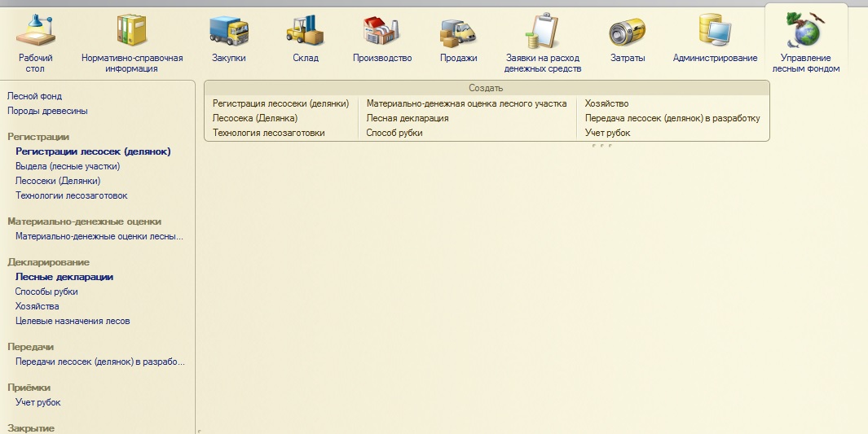Image resolution: width=868 pixels, height=434 pixels.
Task: Switch to the Администрирование section label
Action: pyautogui.click(x=715, y=58)
